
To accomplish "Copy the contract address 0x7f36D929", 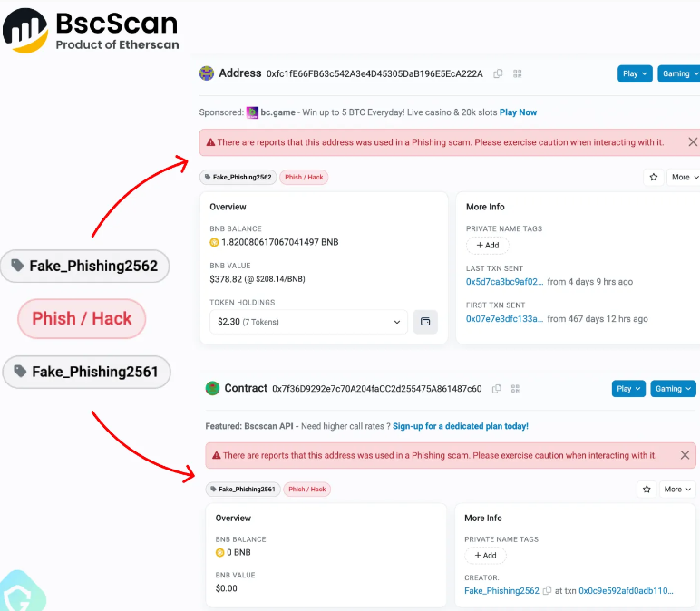I will coord(496,389).
